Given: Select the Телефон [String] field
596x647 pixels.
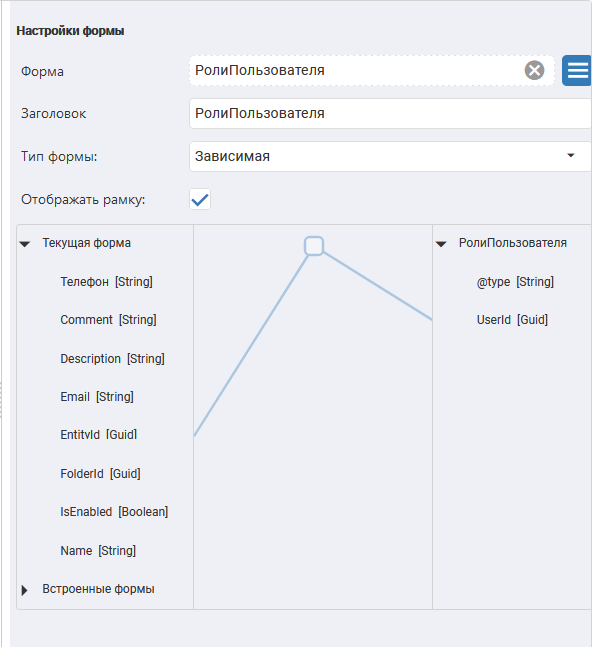Looking at the screenshot, I should (106, 282).
